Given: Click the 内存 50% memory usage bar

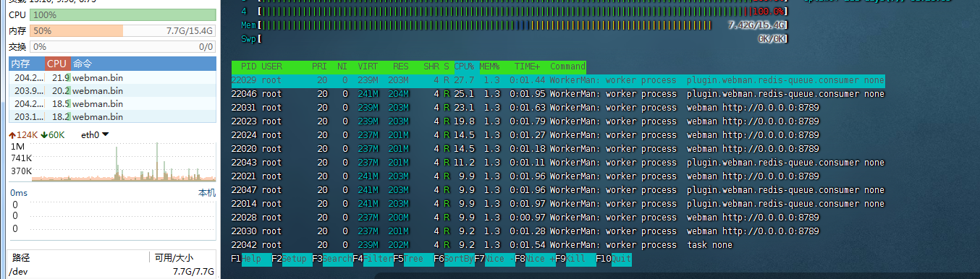Looking at the screenshot, I should [x=123, y=31].
